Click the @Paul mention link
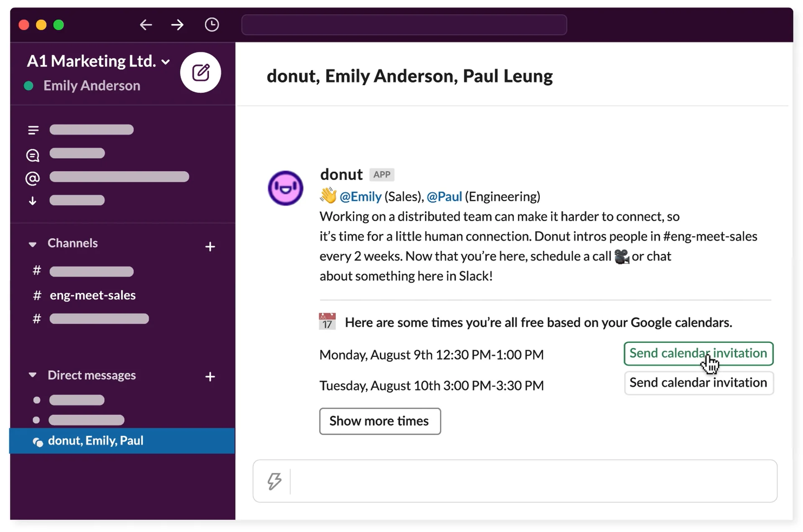The width and height of the screenshot is (803, 532). tap(444, 196)
